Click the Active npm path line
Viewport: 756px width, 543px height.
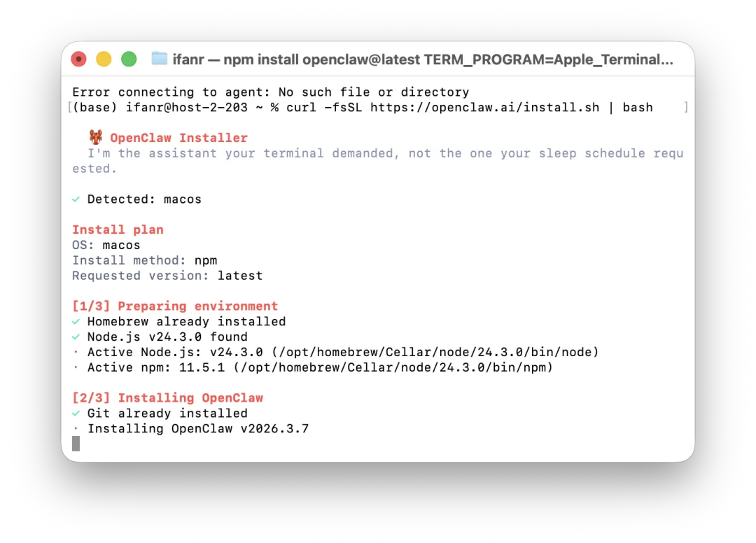(x=320, y=367)
